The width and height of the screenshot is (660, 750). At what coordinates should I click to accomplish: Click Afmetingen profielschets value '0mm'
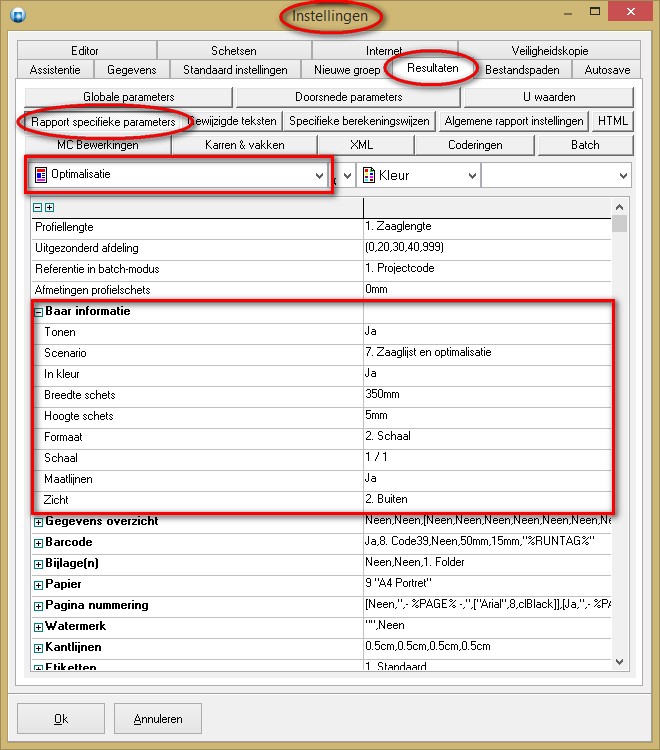pos(376,289)
